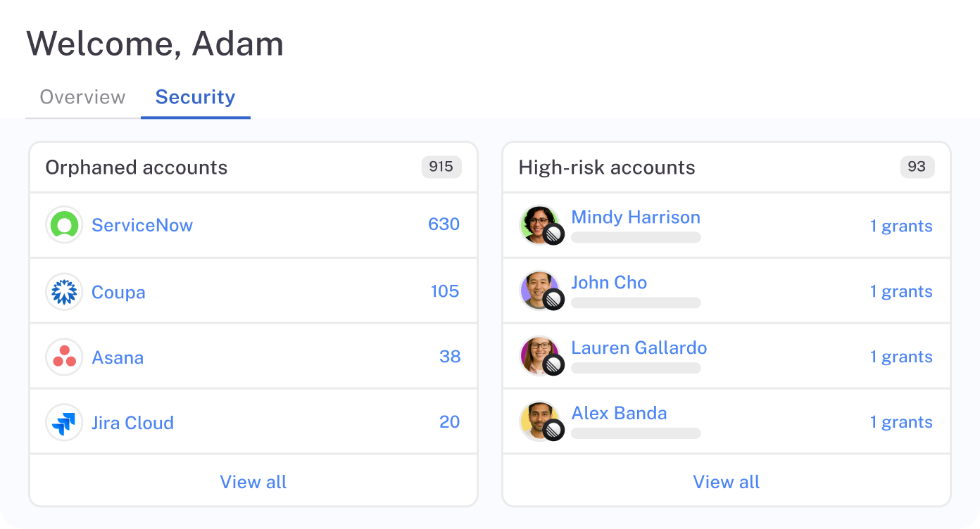Click the Coupa app icon
980x529 pixels.
[64, 292]
